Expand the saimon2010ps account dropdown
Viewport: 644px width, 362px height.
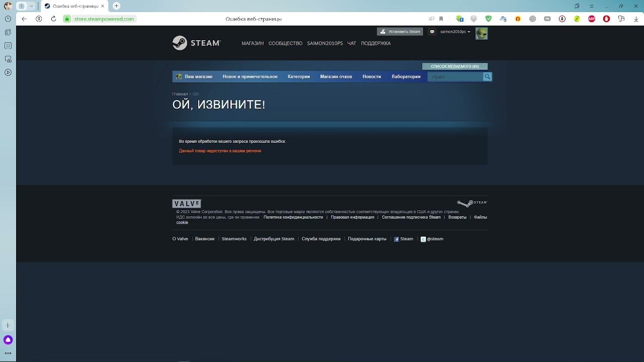pos(455,32)
